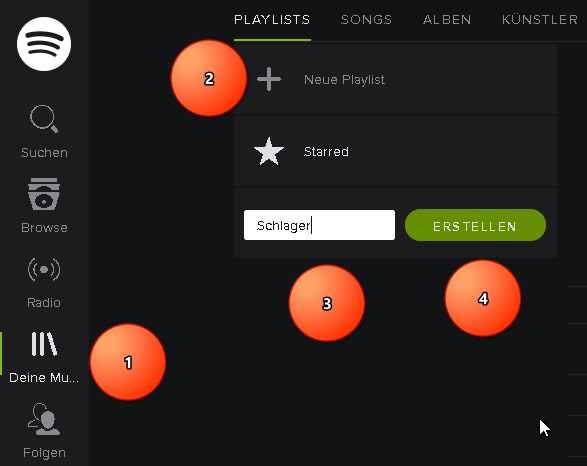Image resolution: width=587 pixels, height=466 pixels.
Task: Select the Neue Playlist text label
Action: coord(344,80)
